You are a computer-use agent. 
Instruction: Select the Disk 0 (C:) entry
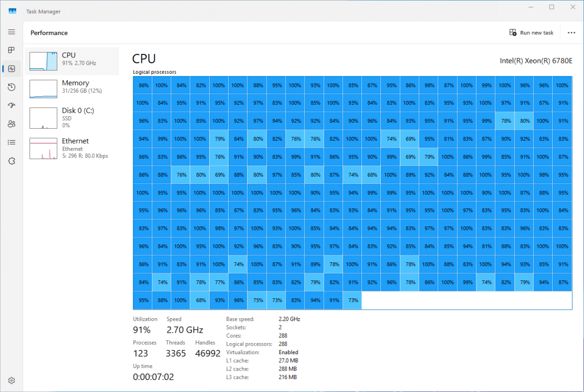[72, 118]
